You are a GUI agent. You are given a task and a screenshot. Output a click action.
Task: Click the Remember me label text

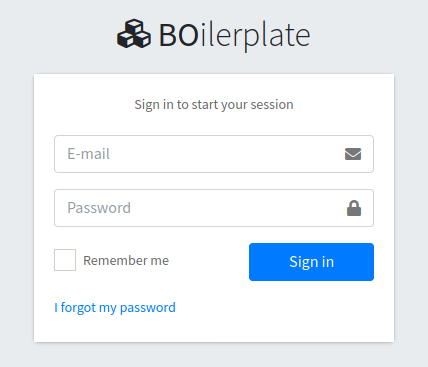point(126,261)
